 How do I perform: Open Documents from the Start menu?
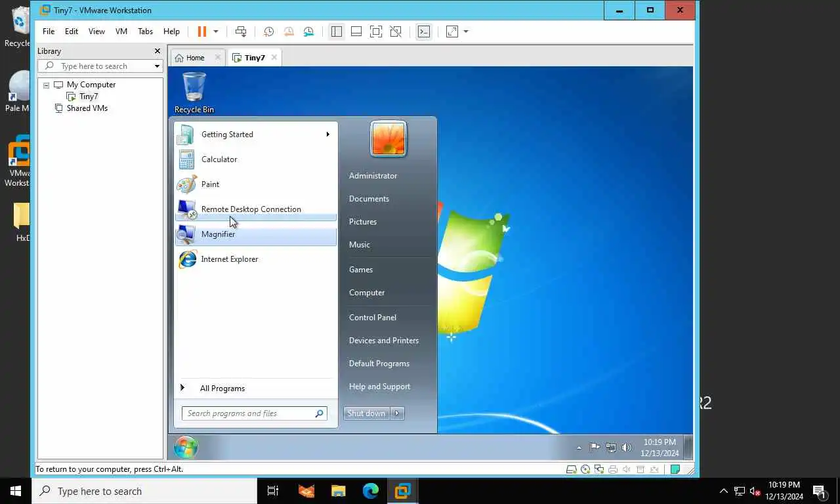point(369,199)
